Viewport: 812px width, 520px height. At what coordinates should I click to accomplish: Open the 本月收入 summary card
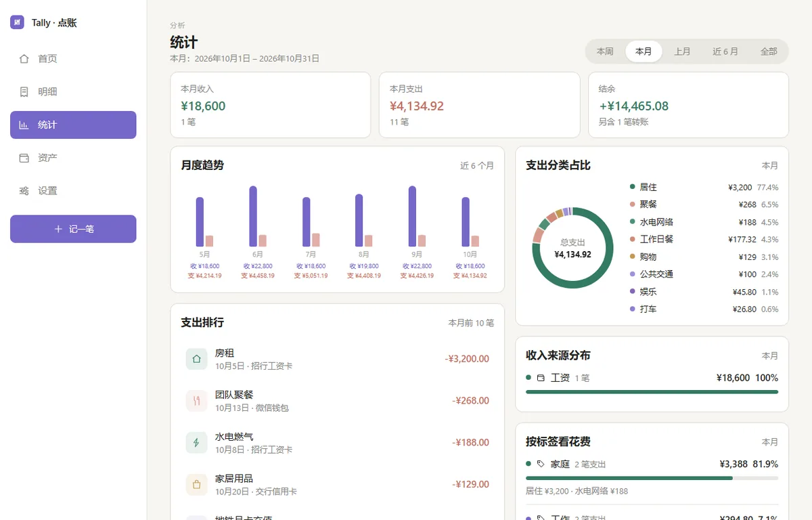(271, 105)
